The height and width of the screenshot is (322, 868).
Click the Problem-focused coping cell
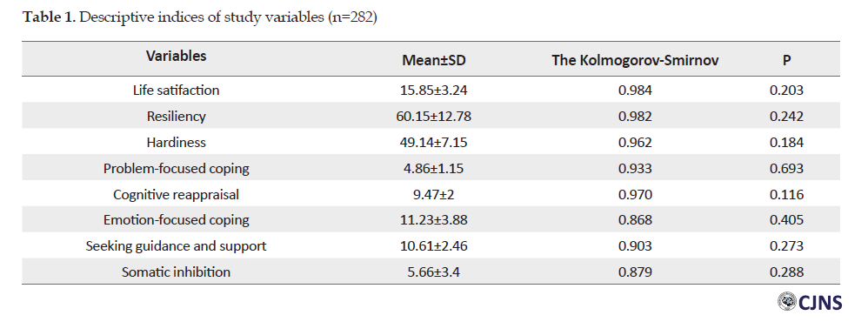coord(176,169)
